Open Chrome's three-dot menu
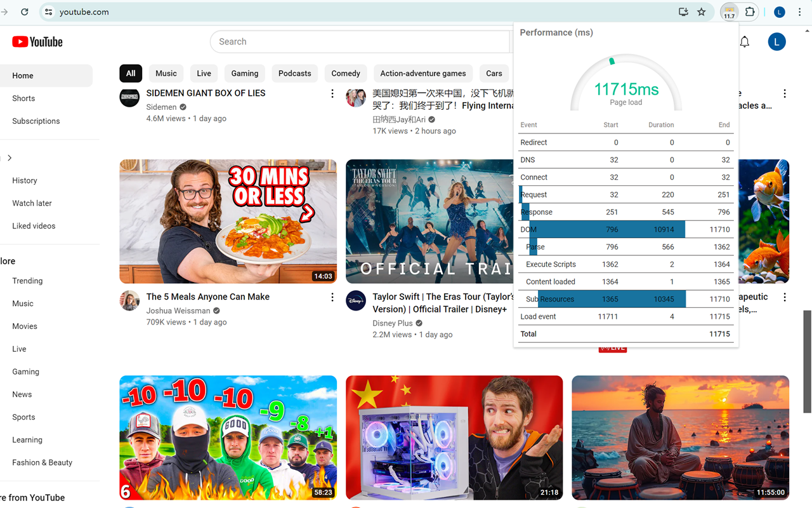 (x=800, y=11)
